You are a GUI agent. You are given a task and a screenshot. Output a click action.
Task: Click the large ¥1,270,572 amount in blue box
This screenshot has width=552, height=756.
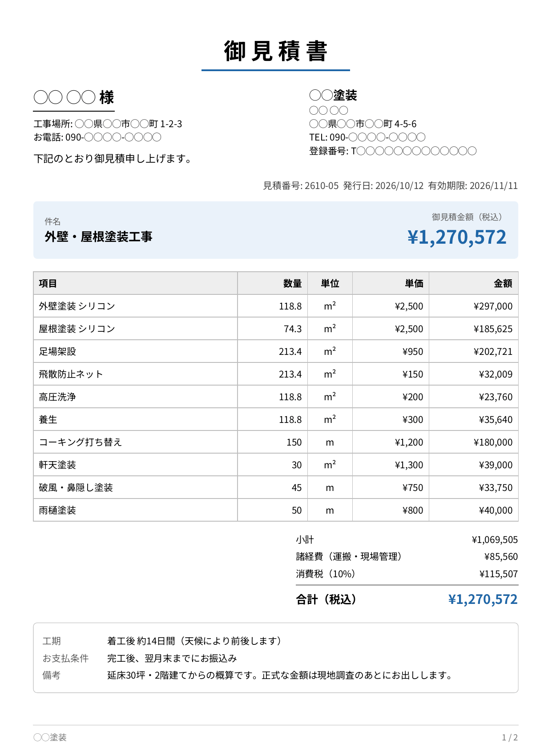[x=457, y=237]
